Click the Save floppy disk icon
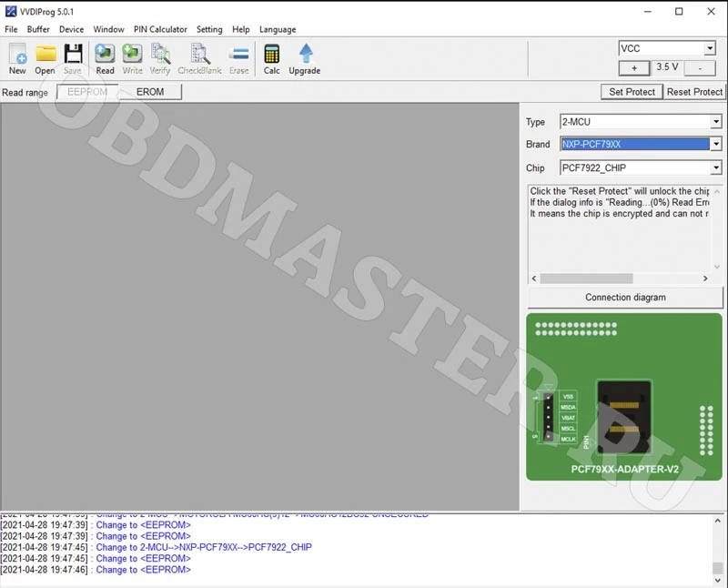728x588 pixels. coord(73,58)
